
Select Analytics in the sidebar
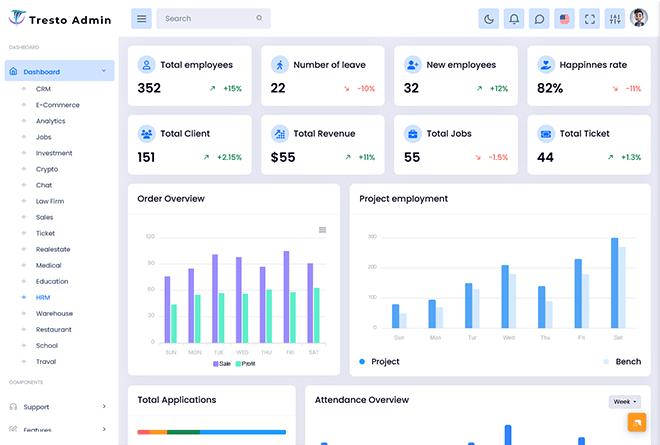click(50, 121)
